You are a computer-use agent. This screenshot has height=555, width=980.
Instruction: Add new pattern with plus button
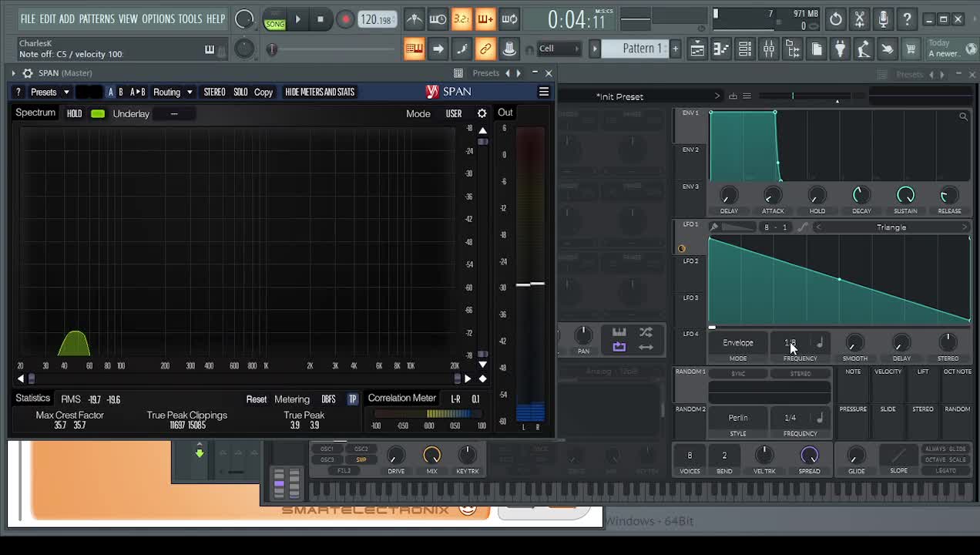(x=675, y=49)
